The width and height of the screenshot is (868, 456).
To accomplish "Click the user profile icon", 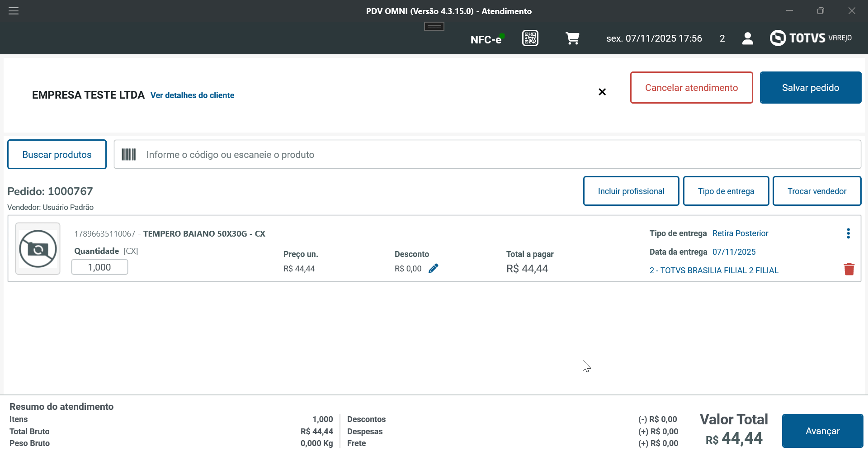I will click(x=748, y=38).
